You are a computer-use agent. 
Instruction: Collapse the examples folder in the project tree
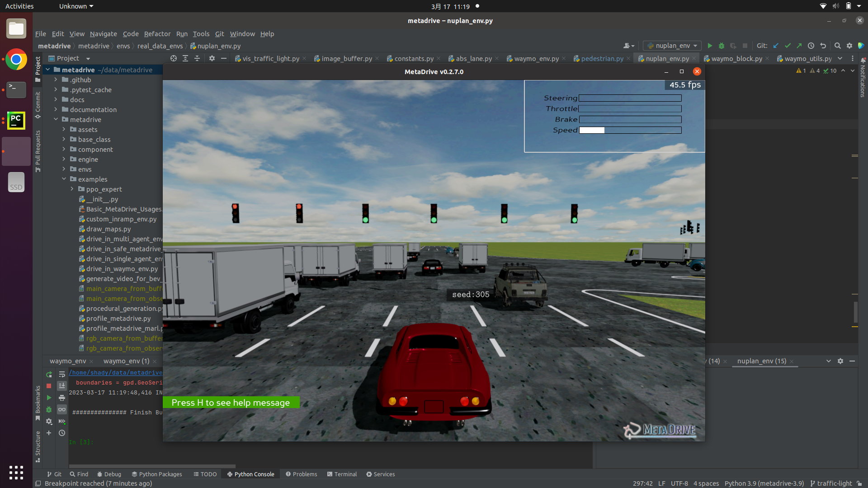(64, 179)
